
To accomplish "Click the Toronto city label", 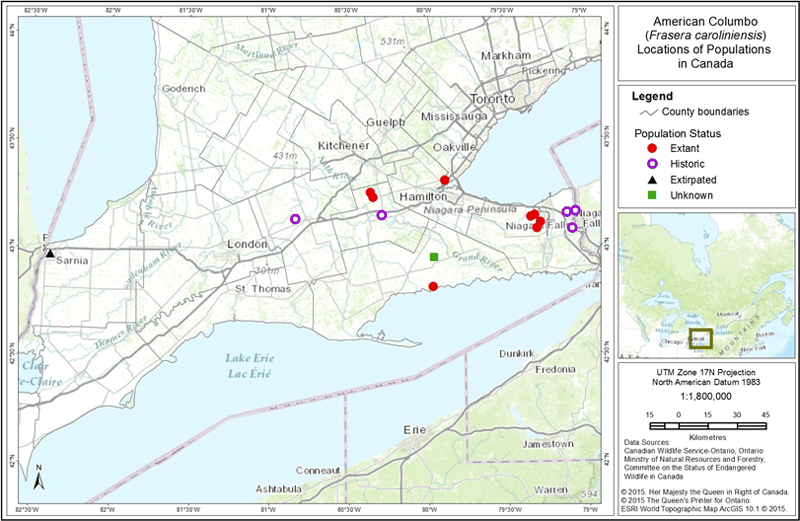I will click(492, 100).
